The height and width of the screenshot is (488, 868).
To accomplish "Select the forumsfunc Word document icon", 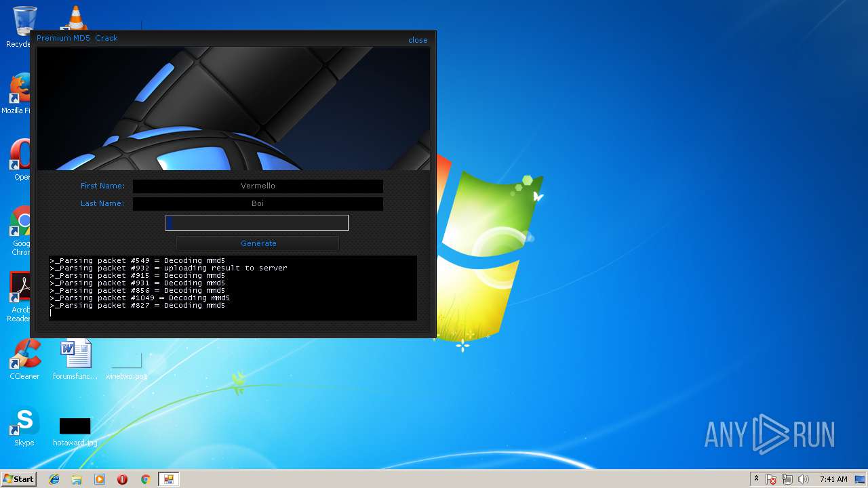I will (75, 359).
